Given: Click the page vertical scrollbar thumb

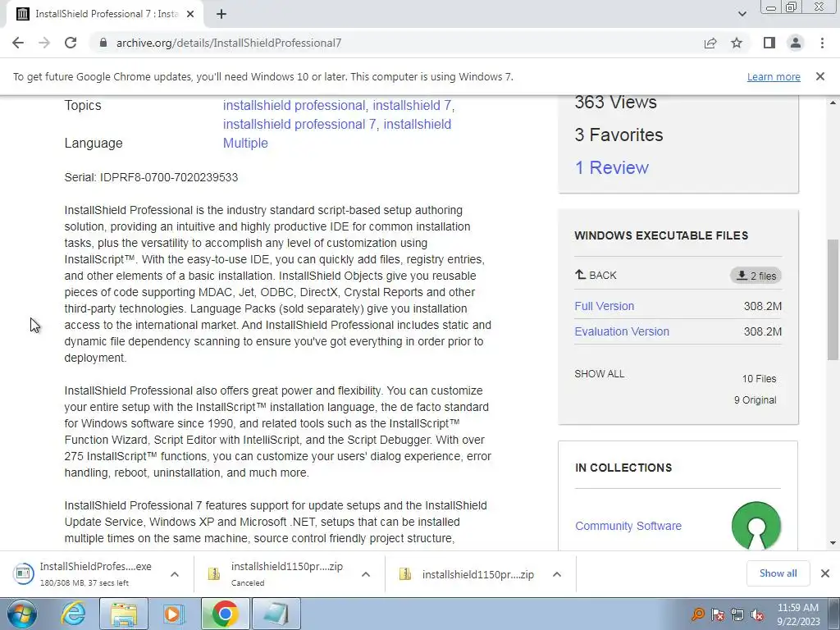Looking at the screenshot, I should 833,300.
